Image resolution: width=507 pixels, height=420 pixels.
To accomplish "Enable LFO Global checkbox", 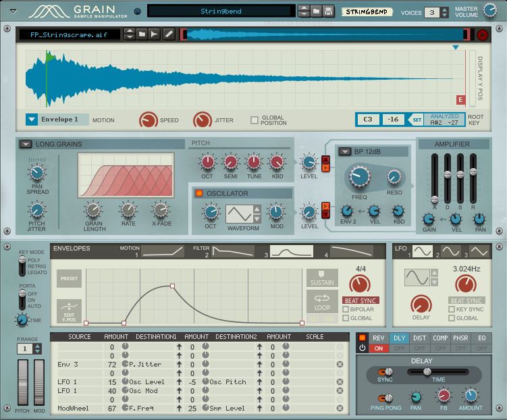I will point(452,318).
